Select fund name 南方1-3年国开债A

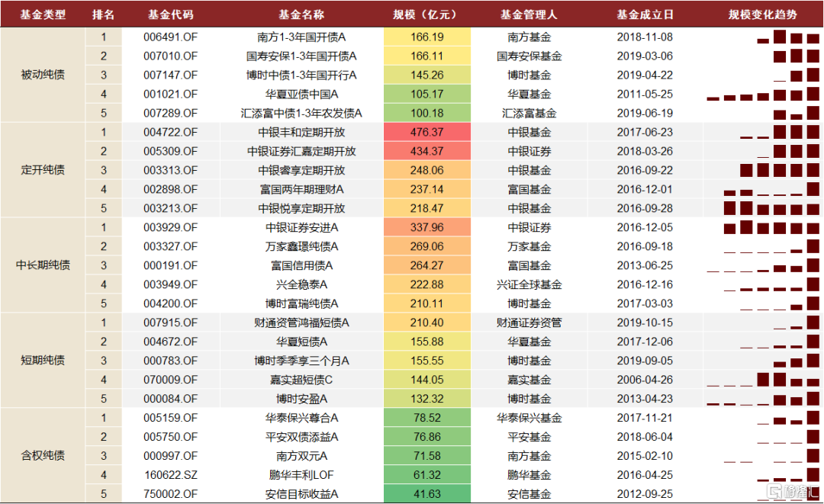301,37
